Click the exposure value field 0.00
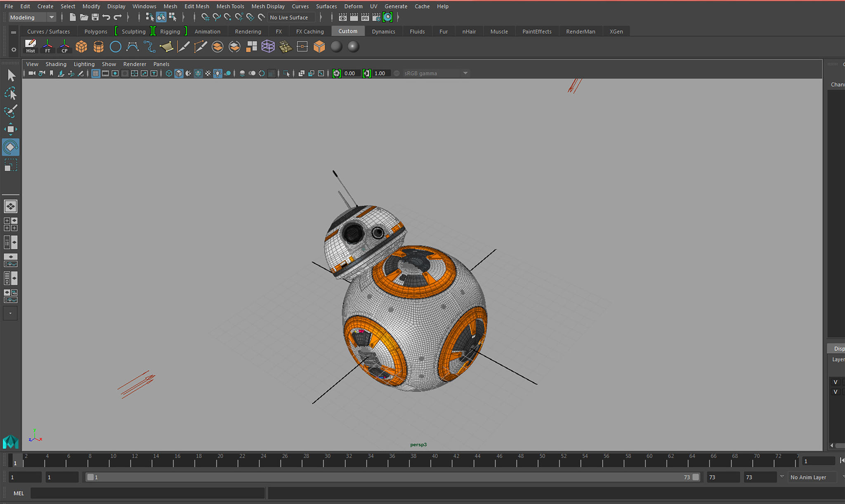The height and width of the screenshot is (504, 845). [x=351, y=73]
